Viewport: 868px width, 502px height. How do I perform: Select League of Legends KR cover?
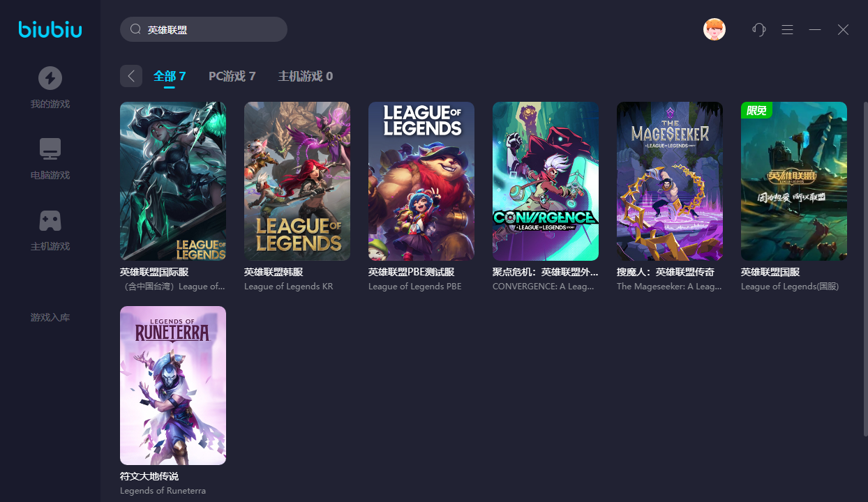(297, 181)
